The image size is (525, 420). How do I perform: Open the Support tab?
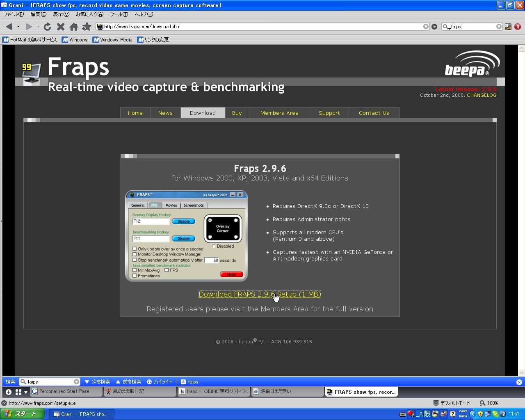pos(329,113)
